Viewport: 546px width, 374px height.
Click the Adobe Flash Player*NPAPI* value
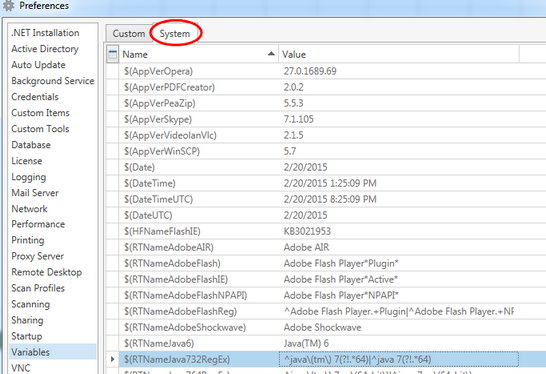(x=341, y=295)
